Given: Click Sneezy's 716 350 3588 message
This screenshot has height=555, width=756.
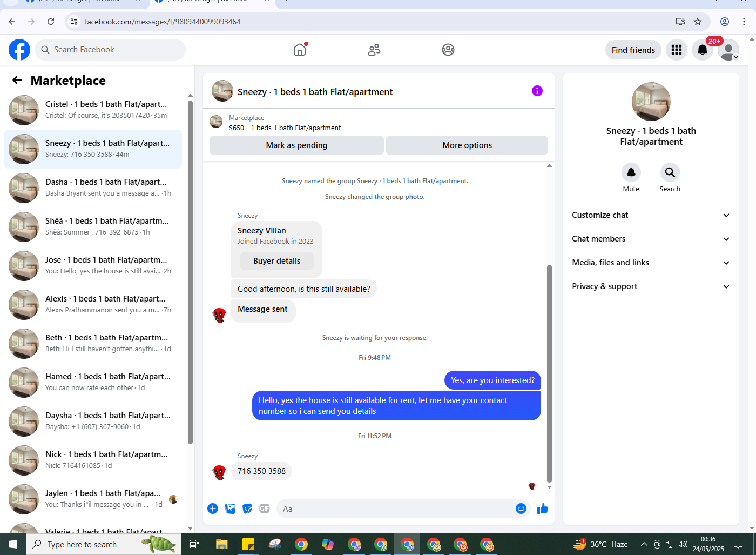Looking at the screenshot, I should click(261, 471).
